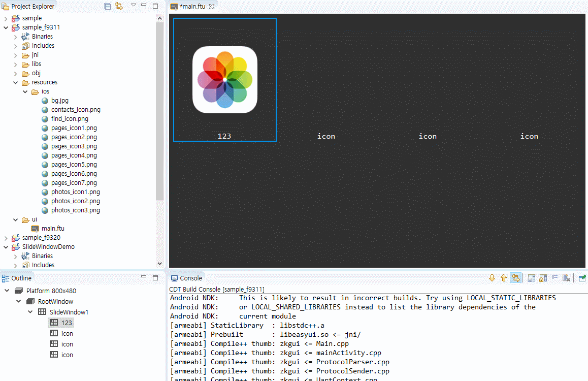Viewport: 588px width, 381px height.
Task: Select pages_icon4.png file
Action: (x=74, y=155)
